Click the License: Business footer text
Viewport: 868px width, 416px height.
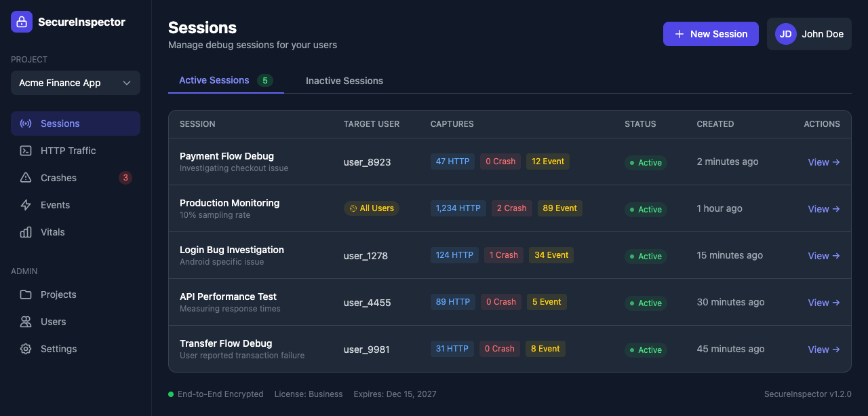click(x=309, y=394)
